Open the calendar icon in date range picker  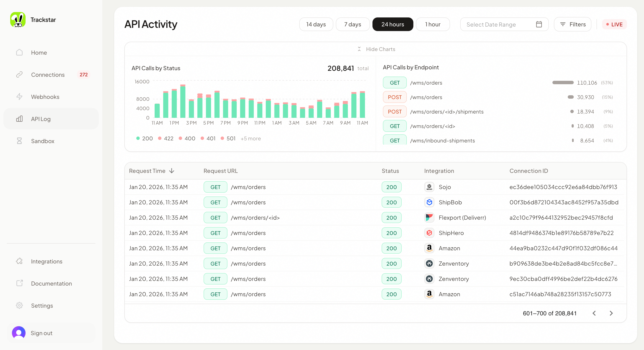[539, 24]
